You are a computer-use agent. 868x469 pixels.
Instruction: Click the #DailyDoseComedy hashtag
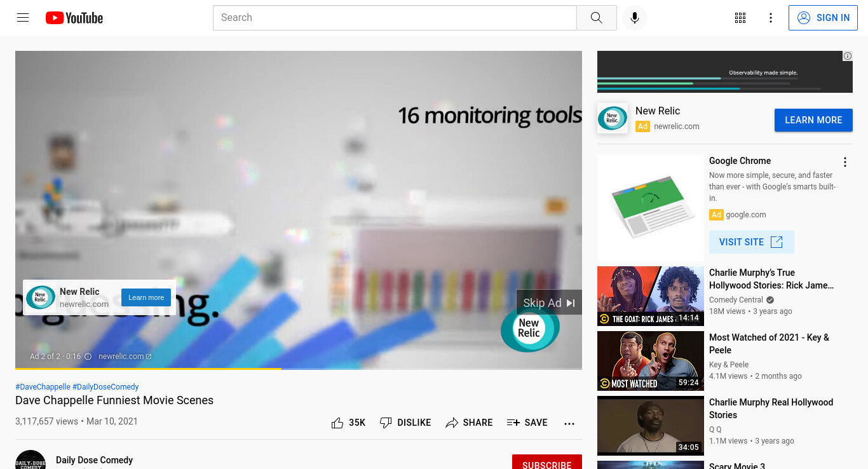coord(105,386)
